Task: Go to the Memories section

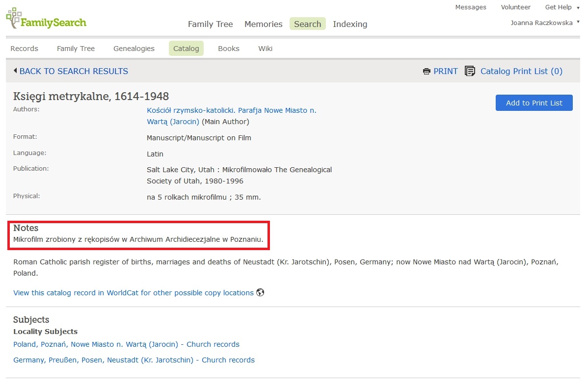Action: tap(263, 24)
